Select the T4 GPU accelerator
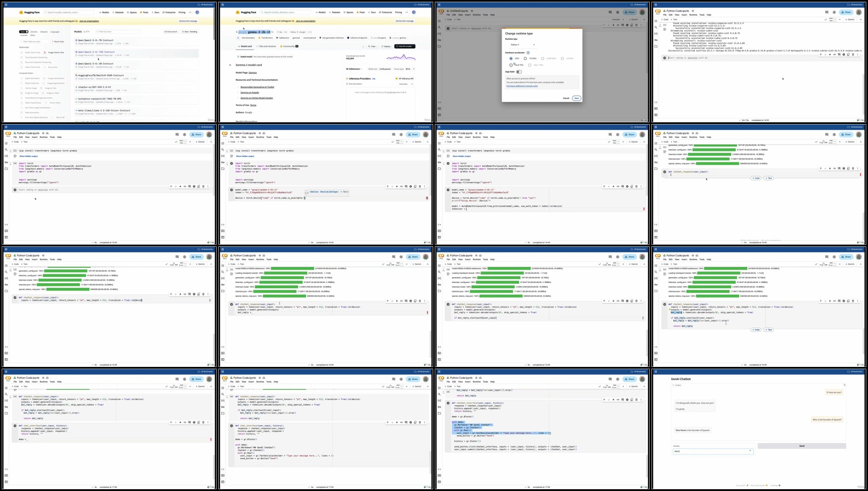Screen dimensions: 868x491 [x=525, y=58]
